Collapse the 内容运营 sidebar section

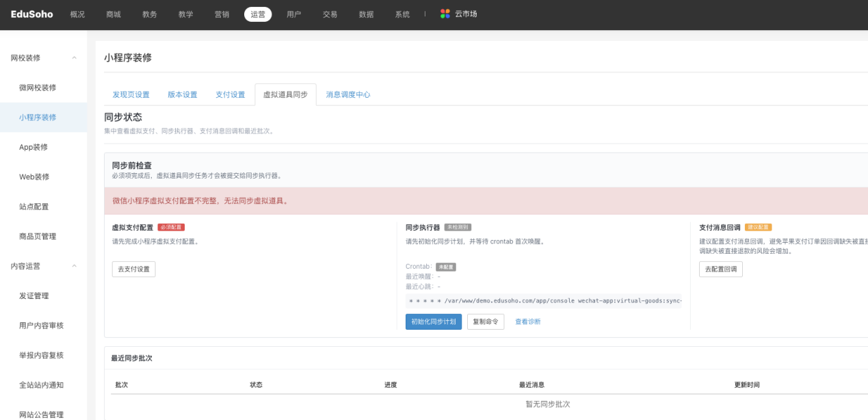[74, 266]
